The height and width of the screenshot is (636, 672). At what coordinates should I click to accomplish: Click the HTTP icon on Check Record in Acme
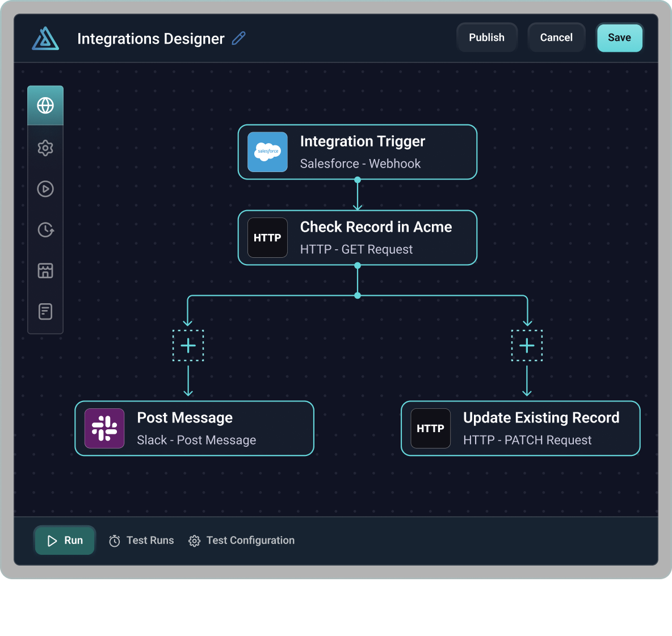267,237
